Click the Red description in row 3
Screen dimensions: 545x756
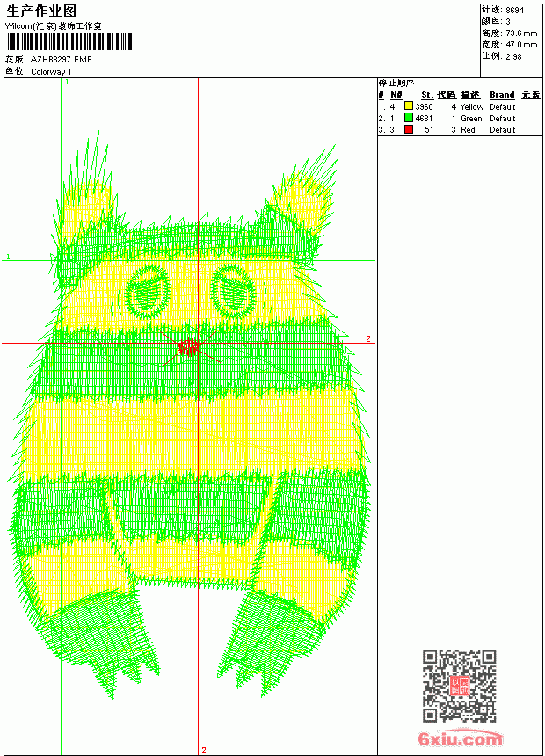click(x=468, y=130)
